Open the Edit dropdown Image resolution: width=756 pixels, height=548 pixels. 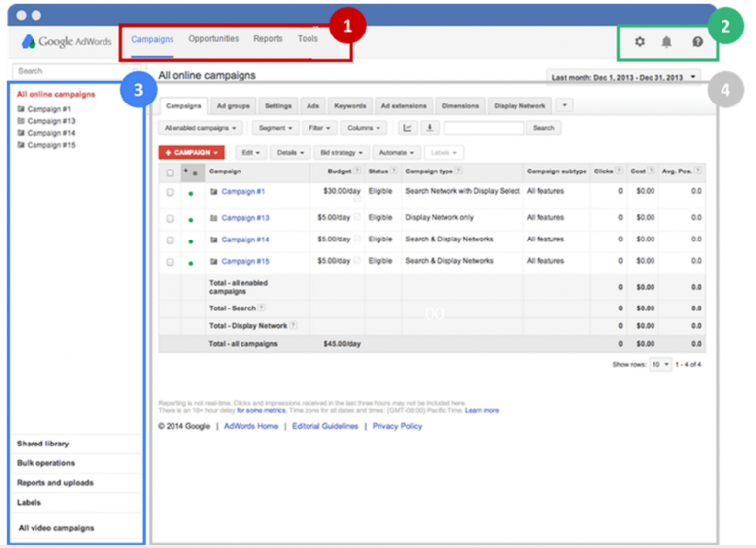[250, 153]
